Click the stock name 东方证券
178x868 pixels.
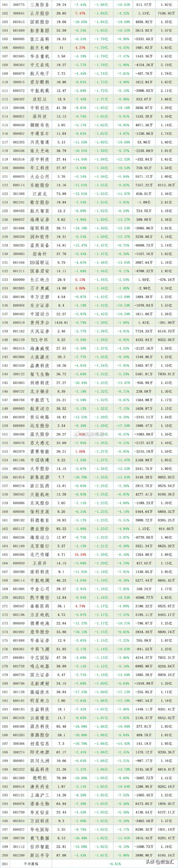tap(40, 305)
